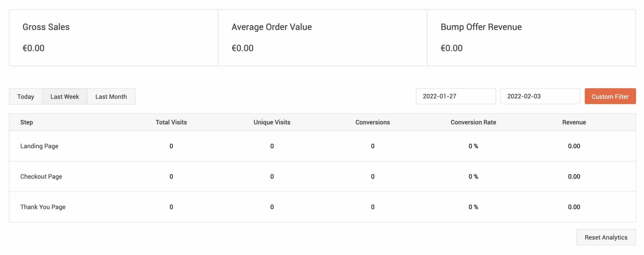Click the Gross Sales card title
Image resolution: width=644 pixels, height=255 pixels.
coord(46,27)
